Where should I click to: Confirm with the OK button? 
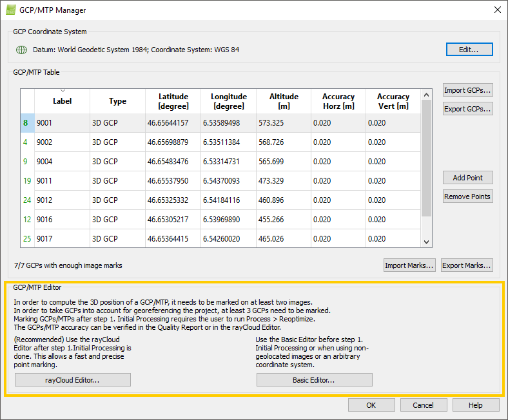coord(371,405)
